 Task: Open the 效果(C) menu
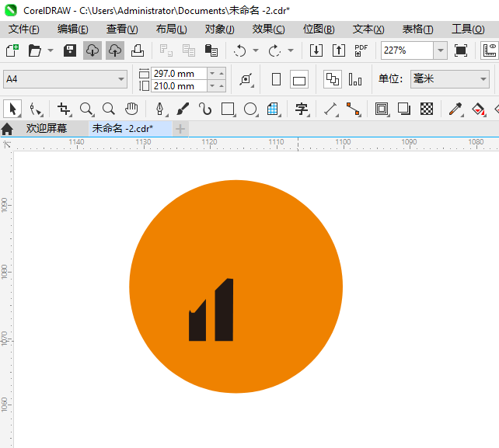268,29
